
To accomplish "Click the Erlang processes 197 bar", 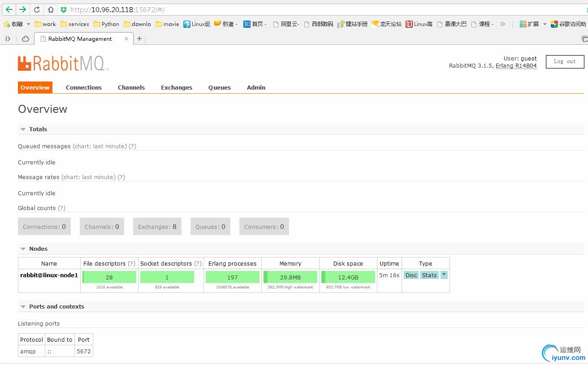I will (233, 277).
